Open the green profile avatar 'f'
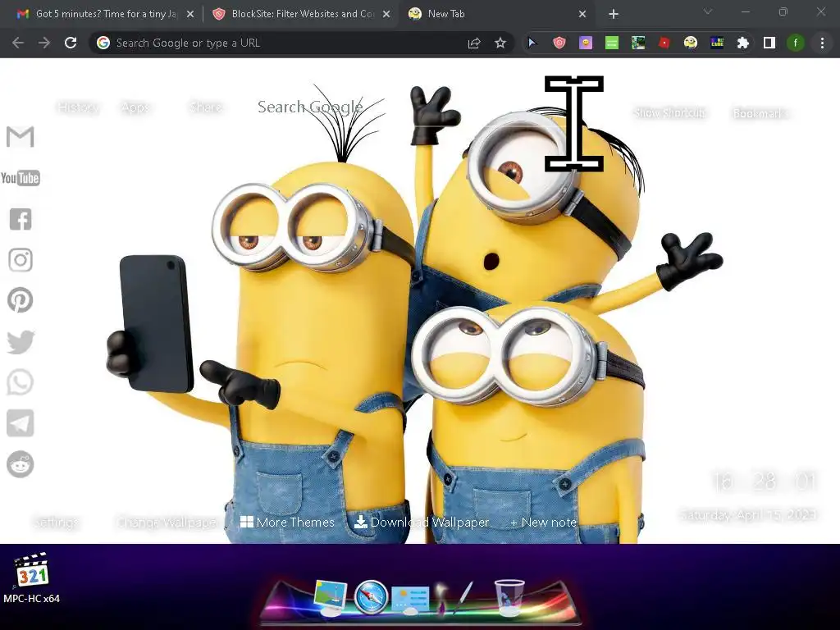 point(796,43)
